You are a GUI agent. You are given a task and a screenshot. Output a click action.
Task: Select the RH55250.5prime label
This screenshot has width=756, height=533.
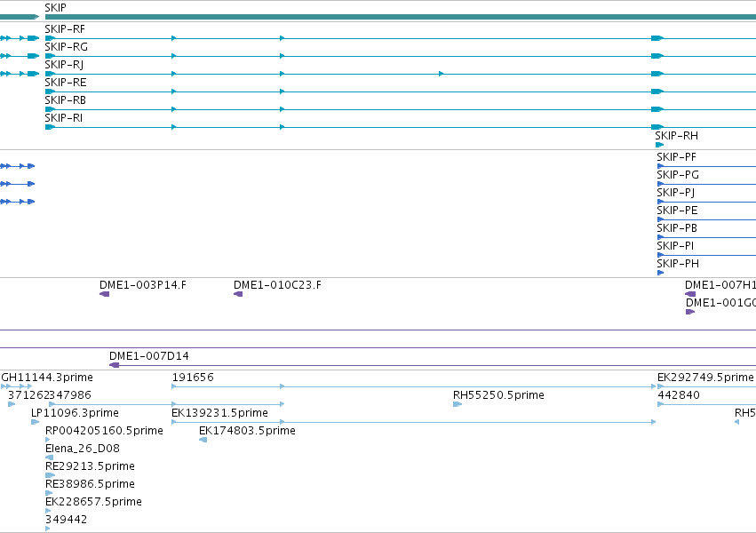(x=498, y=395)
